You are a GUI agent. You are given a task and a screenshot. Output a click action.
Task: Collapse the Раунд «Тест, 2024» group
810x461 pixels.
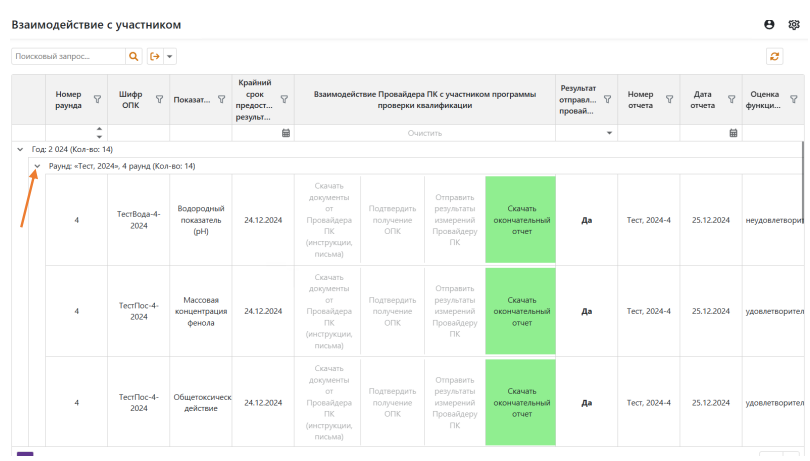37,166
